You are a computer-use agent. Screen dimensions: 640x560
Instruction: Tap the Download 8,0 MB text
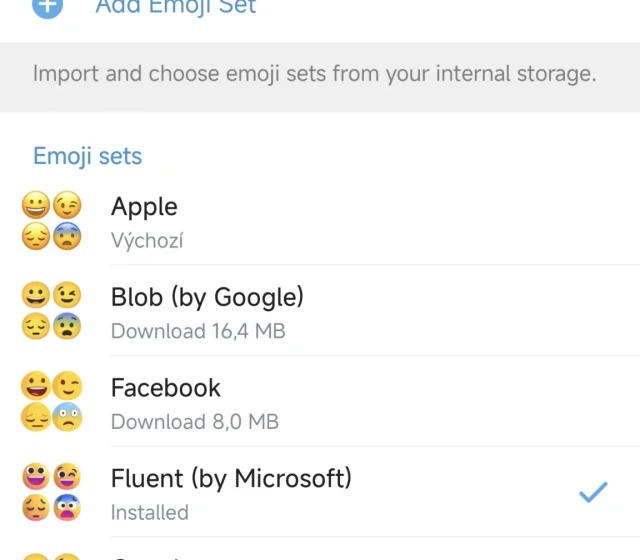(195, 422)
